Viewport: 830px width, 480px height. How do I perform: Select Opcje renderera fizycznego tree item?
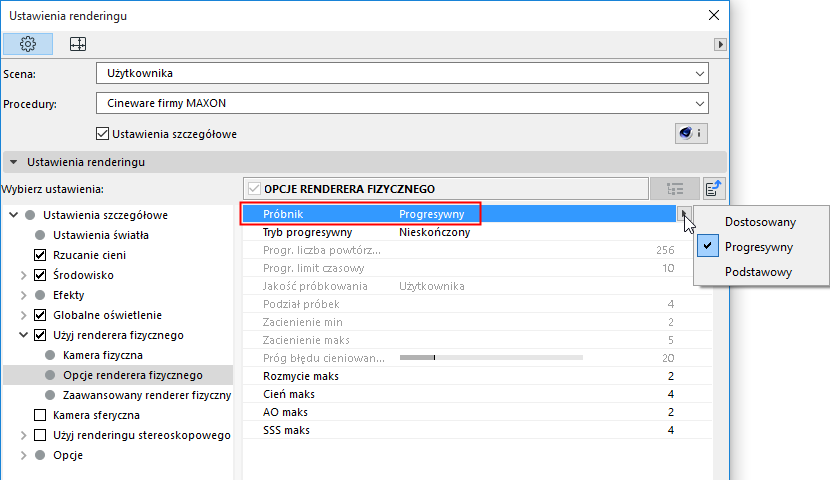[x=133, y=375]
